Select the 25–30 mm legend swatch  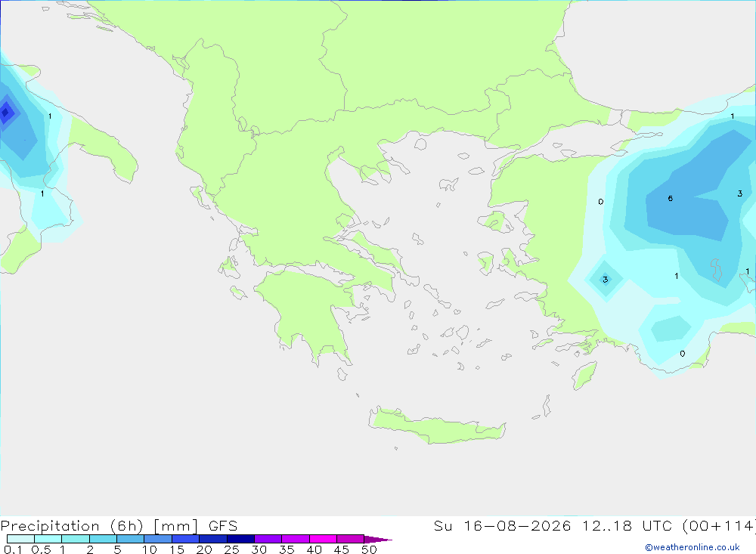(240, 539)
